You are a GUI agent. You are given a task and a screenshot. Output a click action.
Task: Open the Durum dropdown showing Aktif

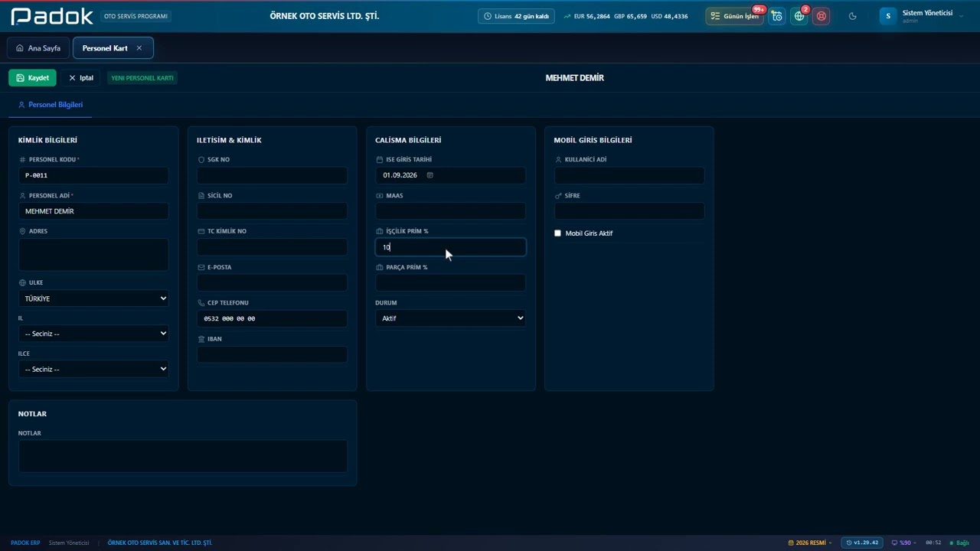tap(450, 318)
